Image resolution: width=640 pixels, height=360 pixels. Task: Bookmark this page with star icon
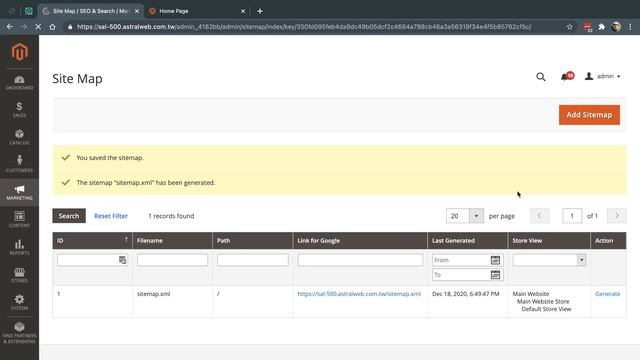[x=569, y=27]
